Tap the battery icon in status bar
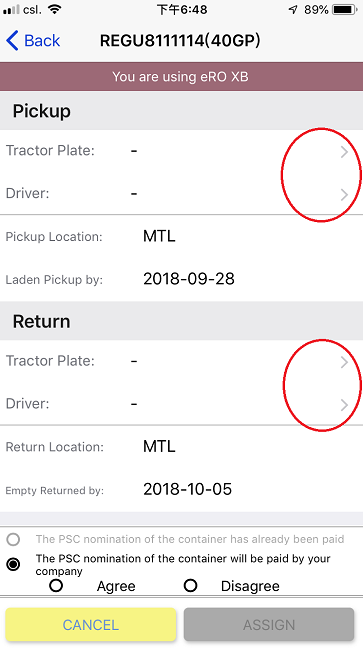The width and height of the screenshot is (363, 649). tap(345, 10)
